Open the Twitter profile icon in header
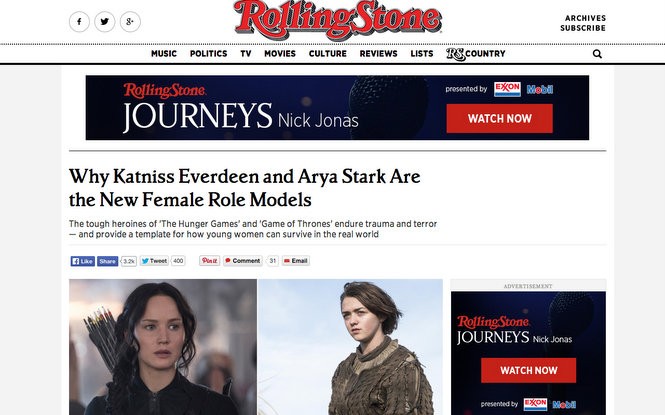Viewport: 665px width, 415px height. 105,22
